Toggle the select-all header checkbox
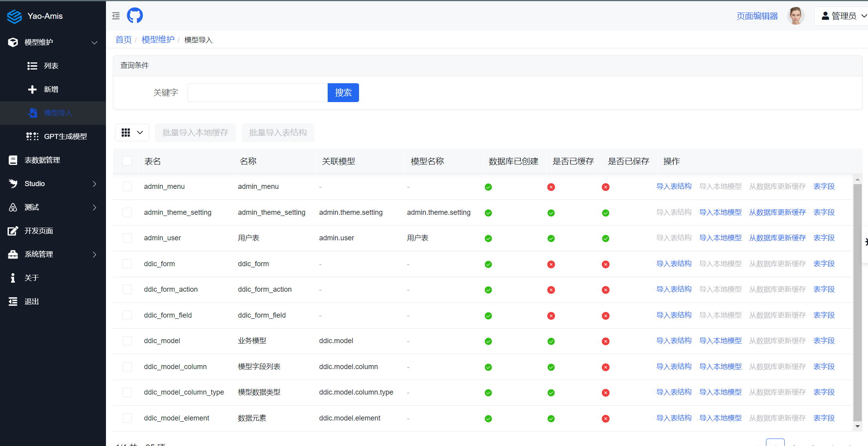The image size is (868, 446). point(127,161)
